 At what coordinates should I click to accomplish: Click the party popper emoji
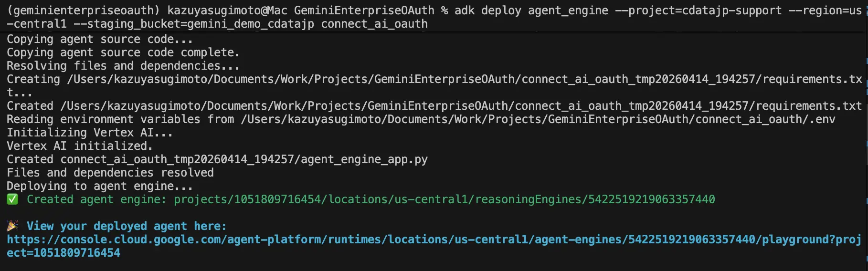coord(13,226)
